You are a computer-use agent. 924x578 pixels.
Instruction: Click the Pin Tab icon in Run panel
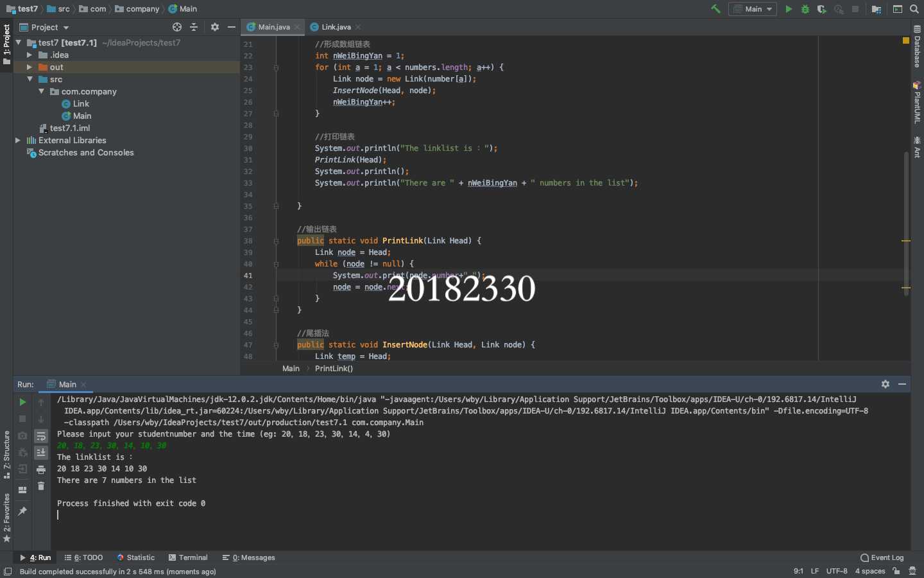pos(22,511)
